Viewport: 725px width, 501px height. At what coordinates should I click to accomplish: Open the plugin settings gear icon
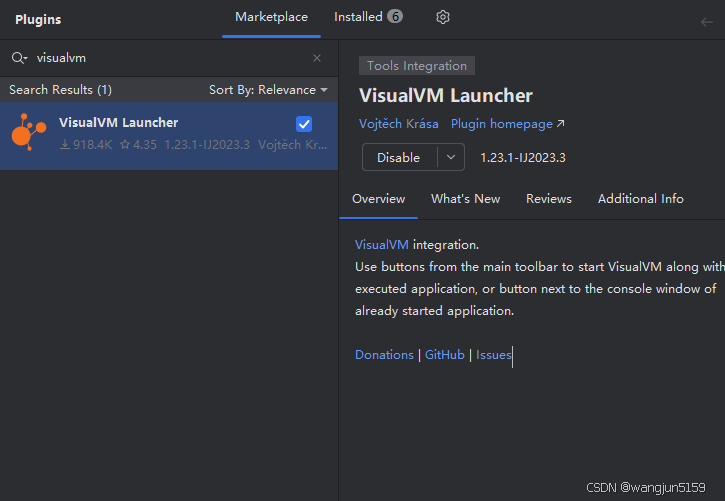[x=442, y=17]
